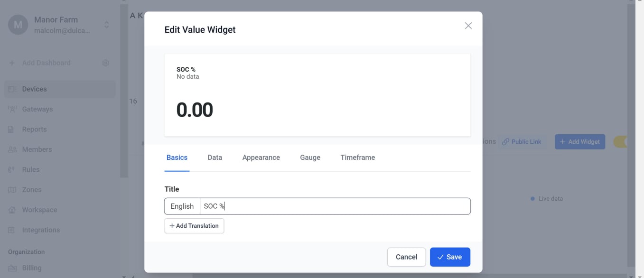Switch to the Gauge tab
The image size is (644, 278).
tap(310, 158)
